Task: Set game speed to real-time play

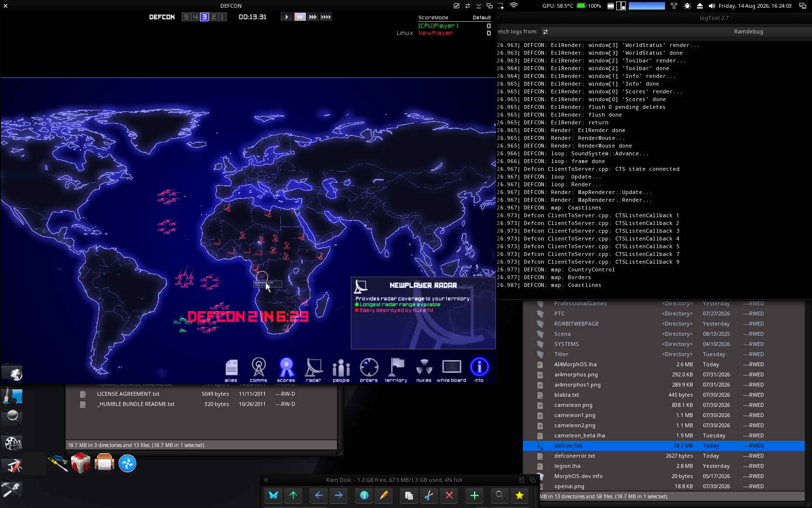Action: [287, 17]
